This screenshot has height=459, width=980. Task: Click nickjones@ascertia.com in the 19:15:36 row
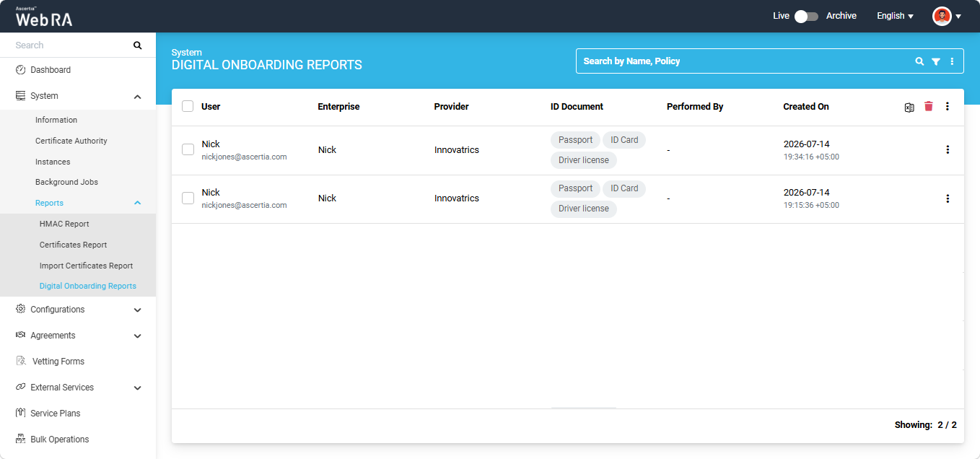244,205
